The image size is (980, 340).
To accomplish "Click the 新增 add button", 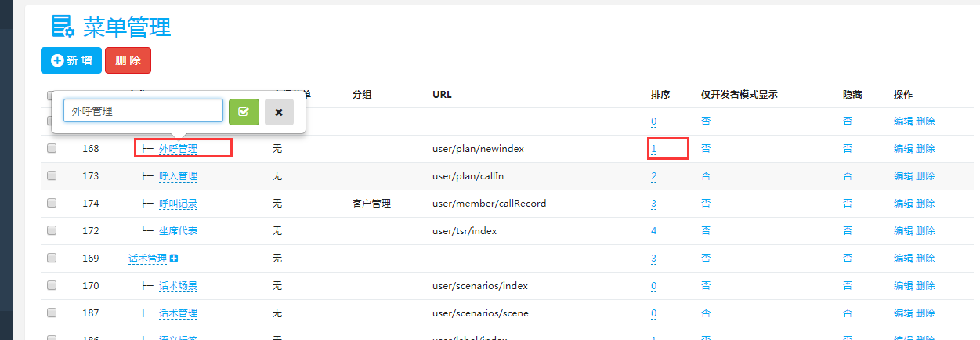I will pos(71,60).
